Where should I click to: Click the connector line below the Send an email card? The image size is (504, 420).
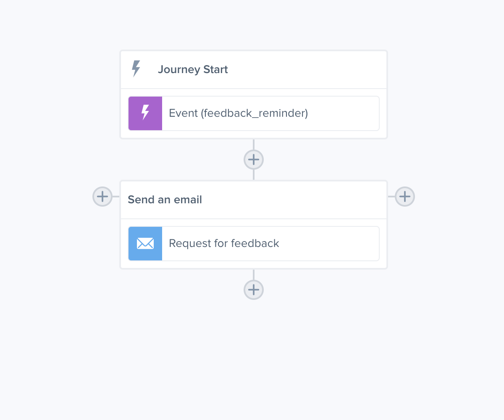pos(254,275)
